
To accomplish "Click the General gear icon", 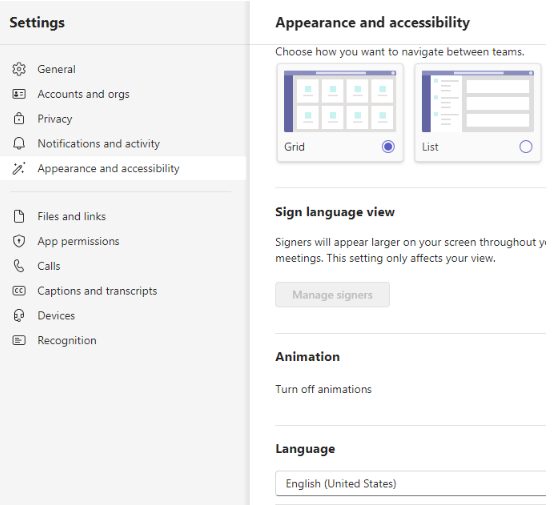I will click(19, 69).
